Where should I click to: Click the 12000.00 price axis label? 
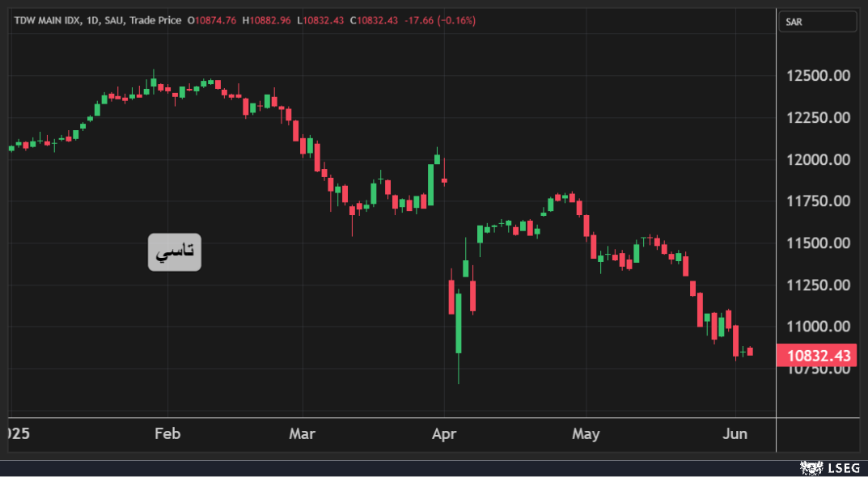818,160
